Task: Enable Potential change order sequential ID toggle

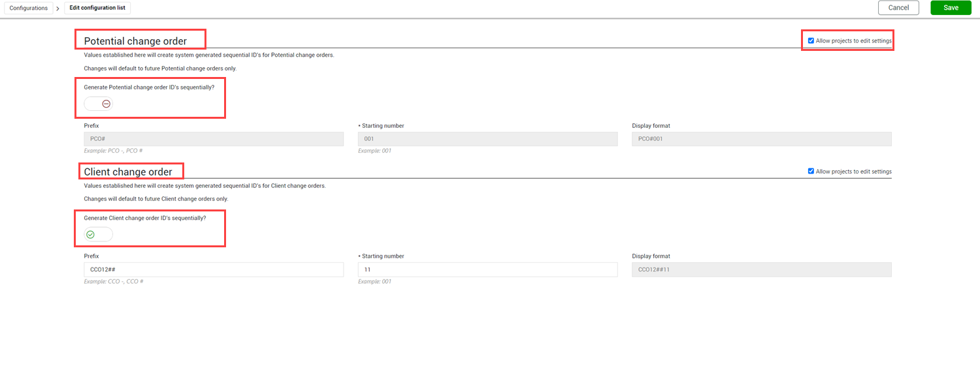Action: click(99, 104)
